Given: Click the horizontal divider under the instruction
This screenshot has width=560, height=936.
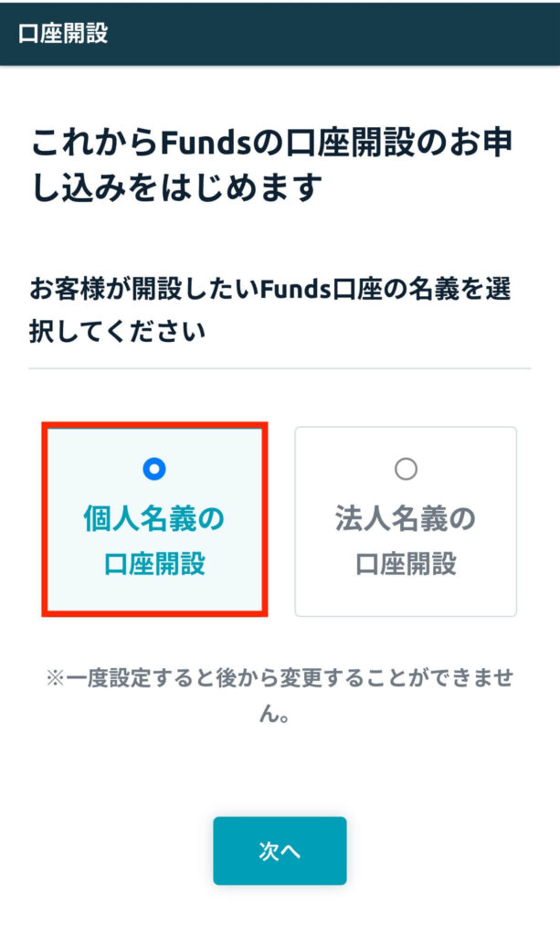Looking at the screenshot, I should click(x=280, y=368).
